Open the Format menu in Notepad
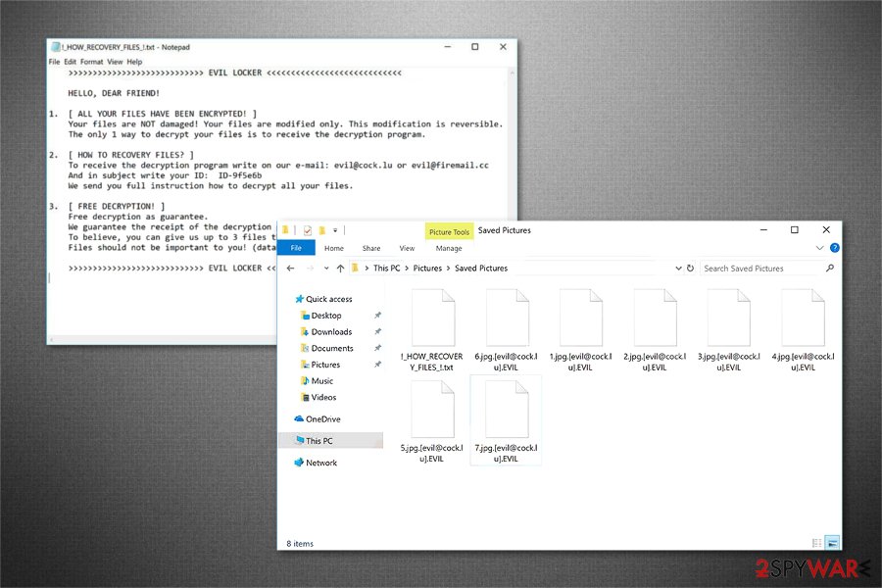882x588 pixels. tap(92, 61)
